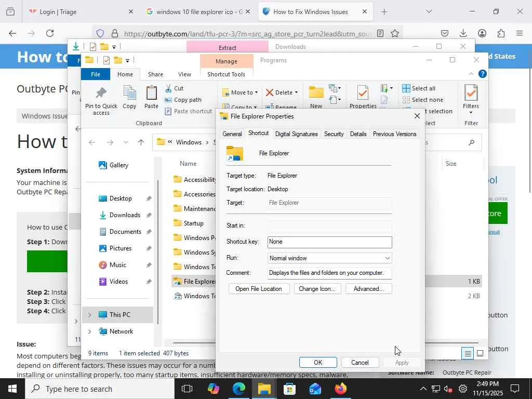Bookmark the page with star icon
This screenshot has height=399, width=532.
395,33
